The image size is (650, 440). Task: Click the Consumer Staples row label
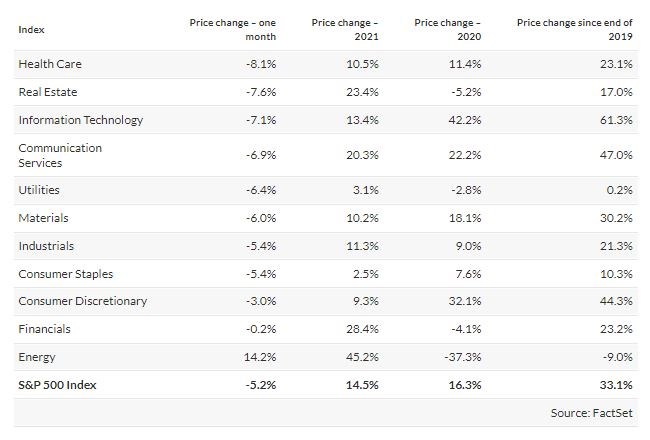65,273
